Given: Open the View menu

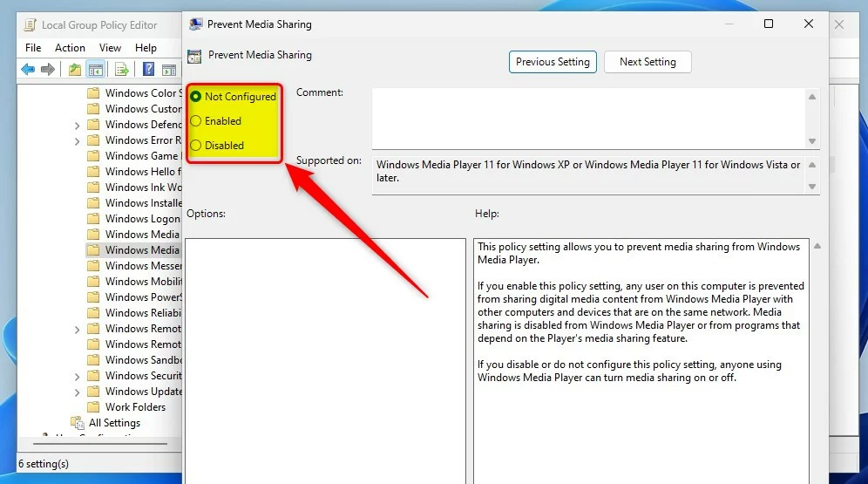Looking at the screenshot, I should pyautogui.click(x=110, y=48).
